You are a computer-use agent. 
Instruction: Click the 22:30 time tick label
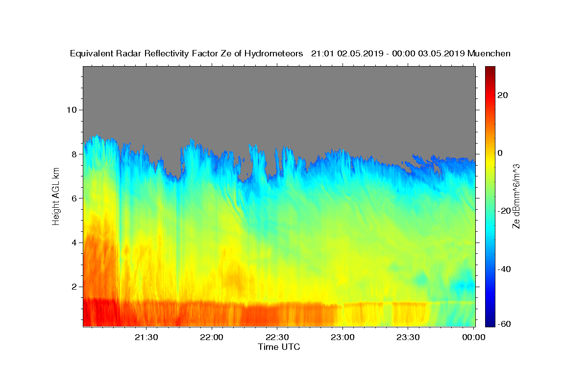(x=277, y=337)
